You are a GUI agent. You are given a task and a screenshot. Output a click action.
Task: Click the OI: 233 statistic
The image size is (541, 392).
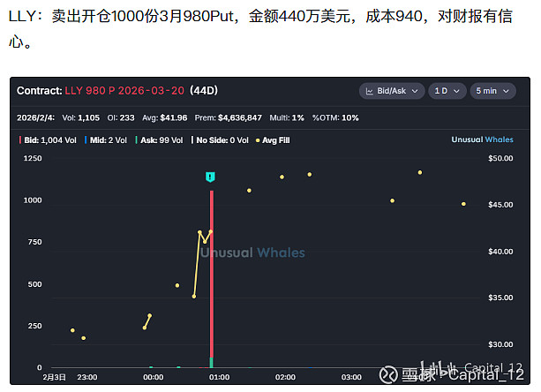click(x=121, y=118)
